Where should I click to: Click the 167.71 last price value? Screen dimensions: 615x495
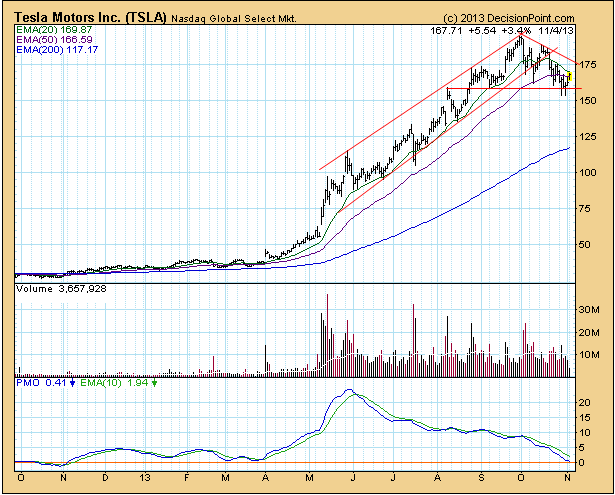[447, 31]
